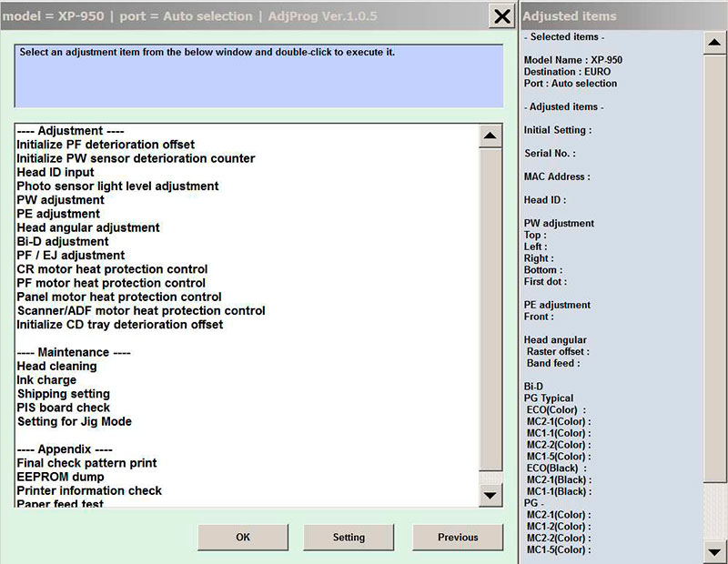Image resolution: width=728 pixels, height=564 pixels.
Task: Click the Adjusted items panel scrollbar thumb
Action: click(x=714, y=268)
